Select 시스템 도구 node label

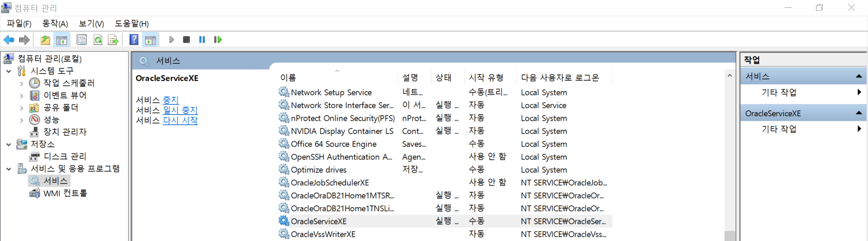pyautogui.click(x=52, y=71)
